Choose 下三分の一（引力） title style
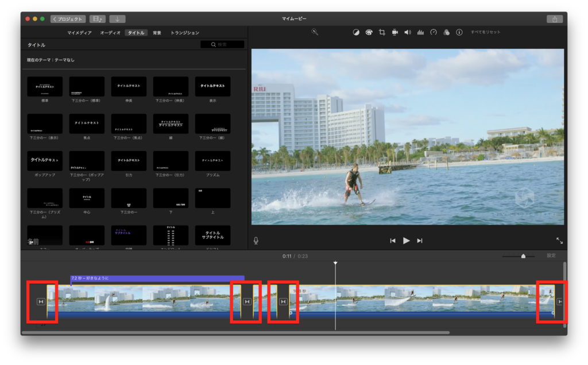The height and width of the screenshot is (365, 588). point(171,161)
